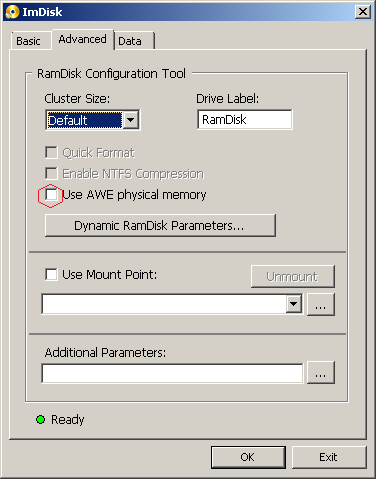Screen dimensions: 376x479
Task: Select the Advanced tab
Action: point(82,39)
